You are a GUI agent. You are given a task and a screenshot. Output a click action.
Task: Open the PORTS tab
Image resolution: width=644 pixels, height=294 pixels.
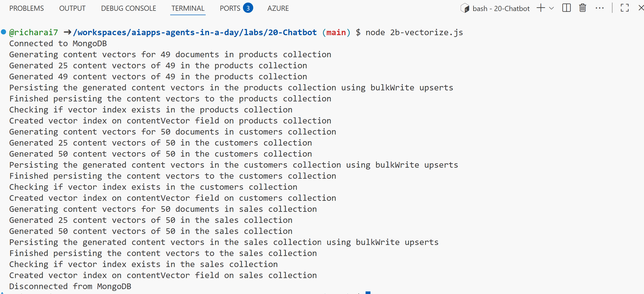[x=230, y=8]
